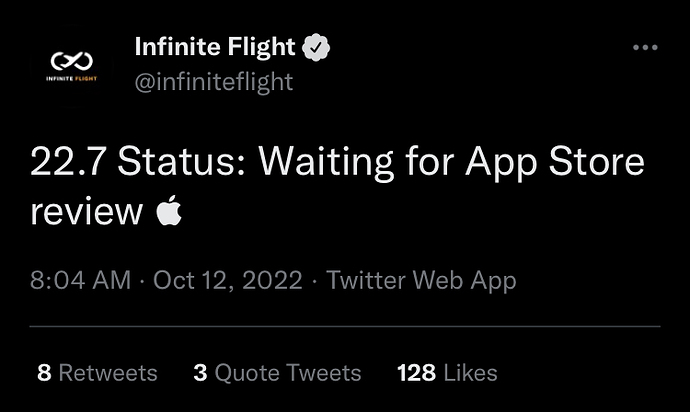Click the number 3 beside Quote Tweets
The width and height of the screenshot is (690, 412).
click(200, 373)
